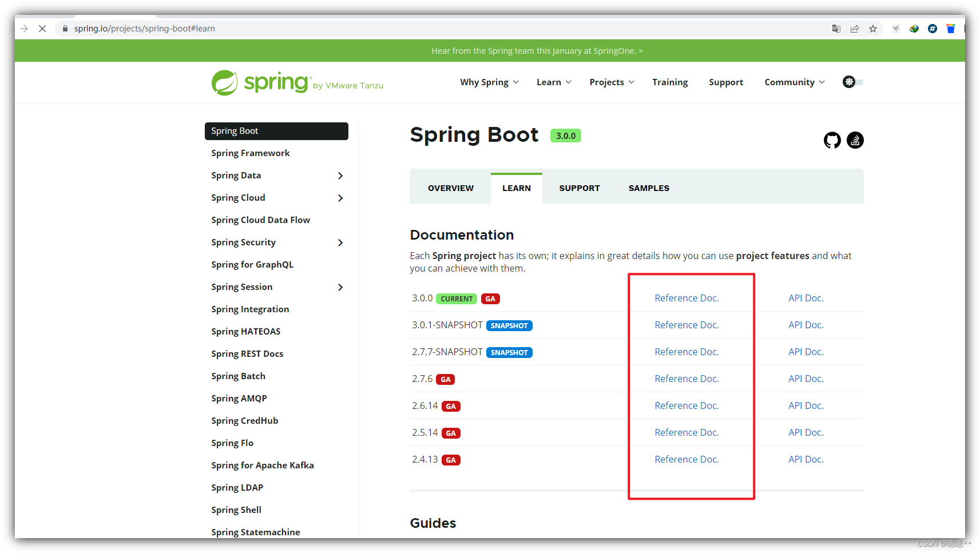The height and width of the screenshot is (553, 980).
Task: Click the GA badge on 2.7.6 row
Action: 446,380
